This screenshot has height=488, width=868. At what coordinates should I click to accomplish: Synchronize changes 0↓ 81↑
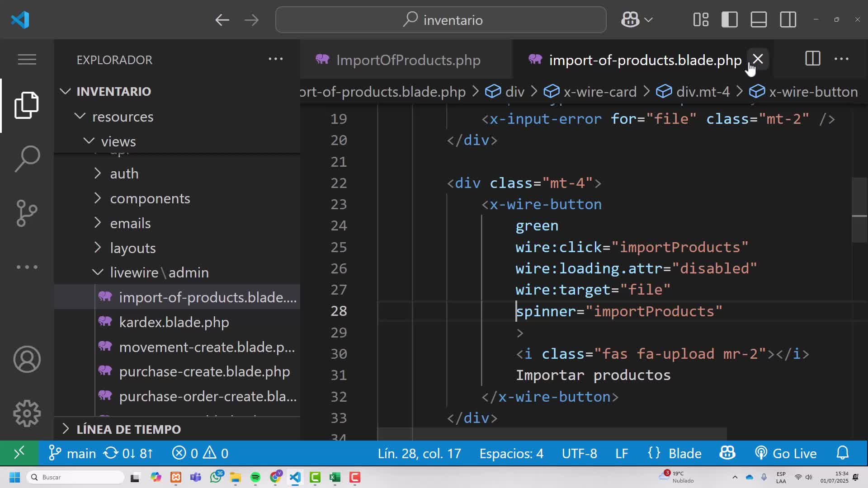pos(128,453)
